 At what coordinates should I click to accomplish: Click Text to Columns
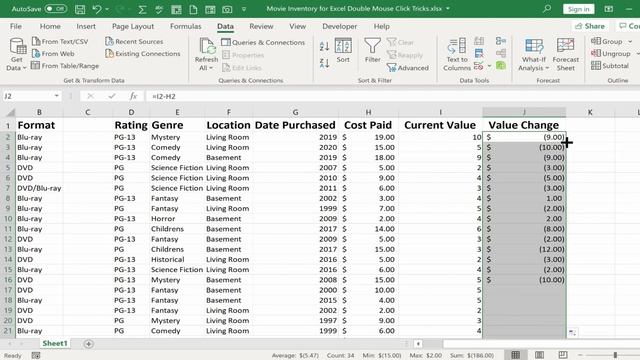point(457,54)
